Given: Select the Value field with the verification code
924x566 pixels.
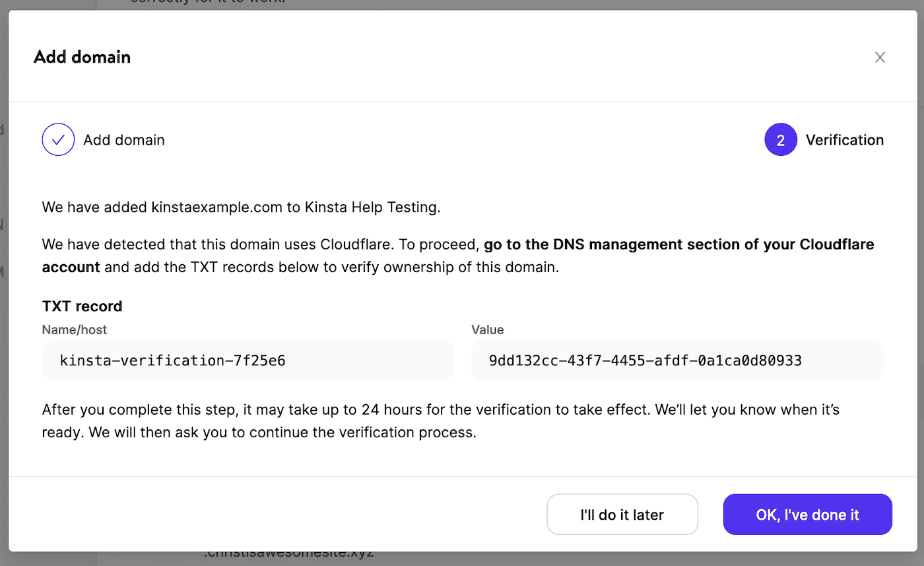Looking at the screenshot, I should coord(677,361).
